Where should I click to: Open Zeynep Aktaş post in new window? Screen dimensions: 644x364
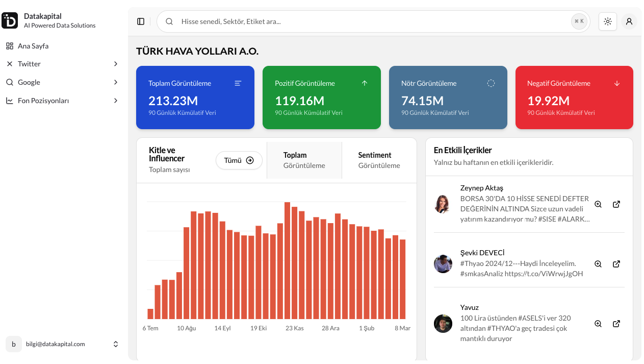point(616,204)
